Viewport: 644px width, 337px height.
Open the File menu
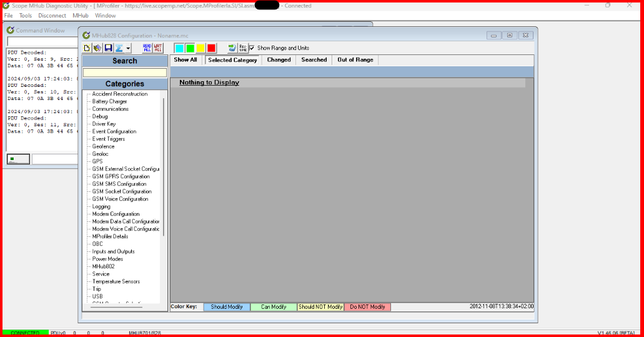coord(8,16)
